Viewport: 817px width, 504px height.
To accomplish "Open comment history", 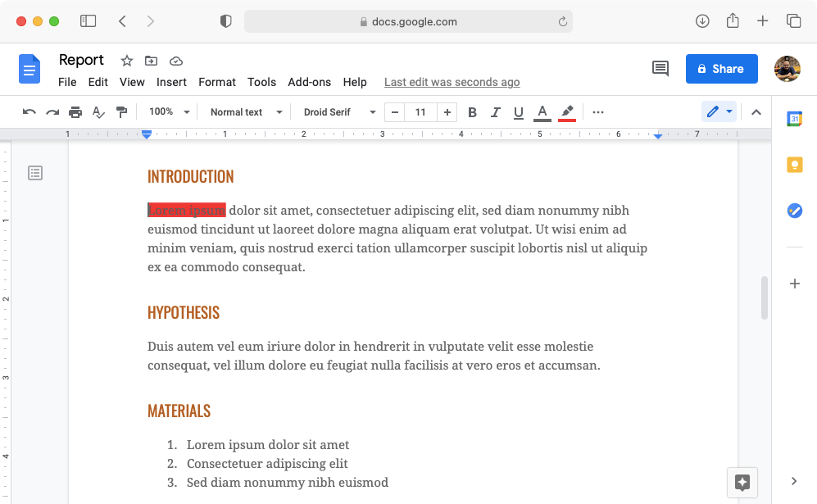I will click(660, 69).
